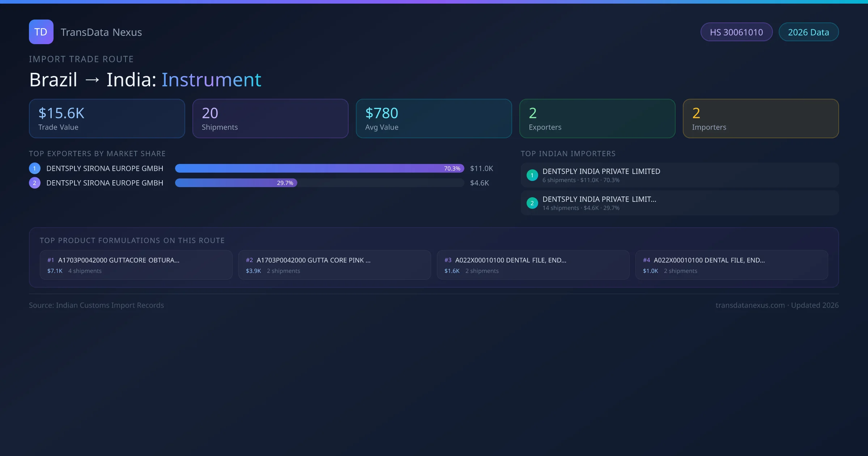This screenshot has height=456, width=868.
Task: Click the TD logo icon
Action: tap(41, 32)
